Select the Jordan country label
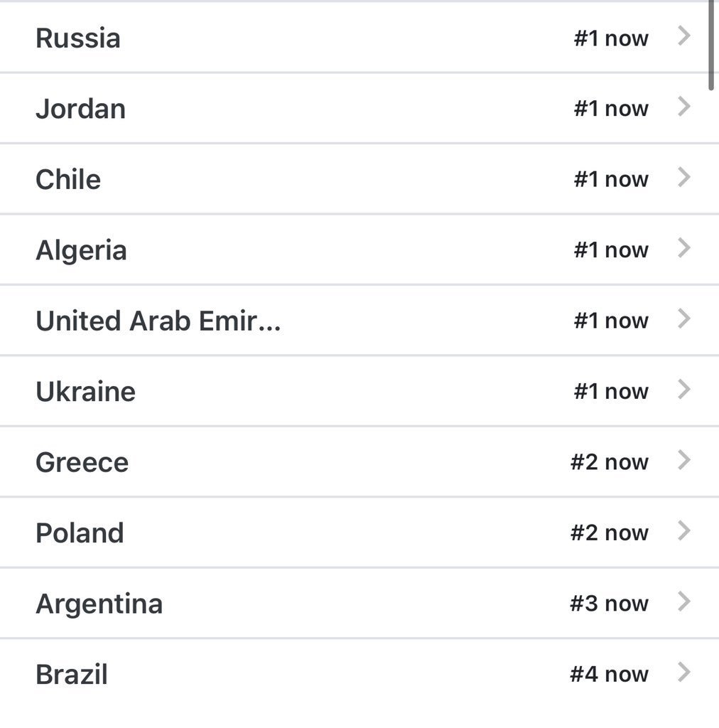Screen dimensions: 719x728 click(80, 109)
